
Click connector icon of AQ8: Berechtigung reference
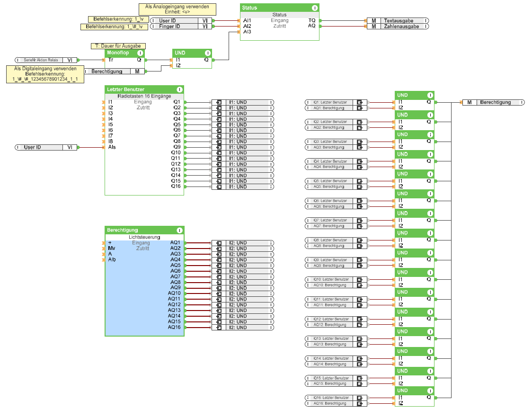360,246
